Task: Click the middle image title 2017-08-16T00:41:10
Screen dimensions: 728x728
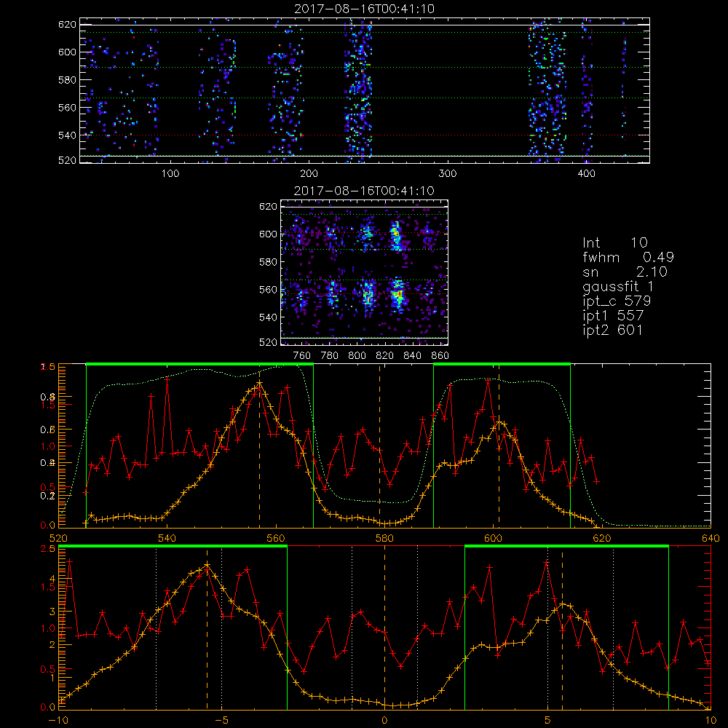Action: (x=365, y=191)
